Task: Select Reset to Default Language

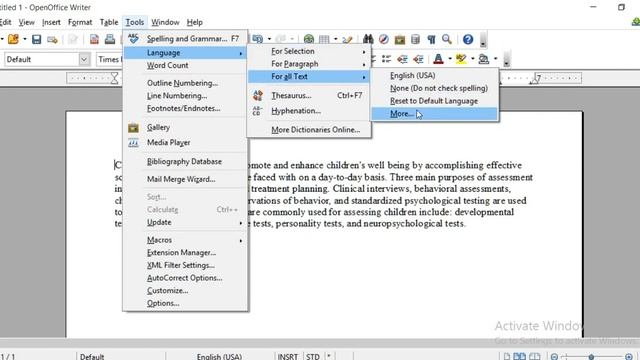Action: pyautogui.click(x=434, y=101)
